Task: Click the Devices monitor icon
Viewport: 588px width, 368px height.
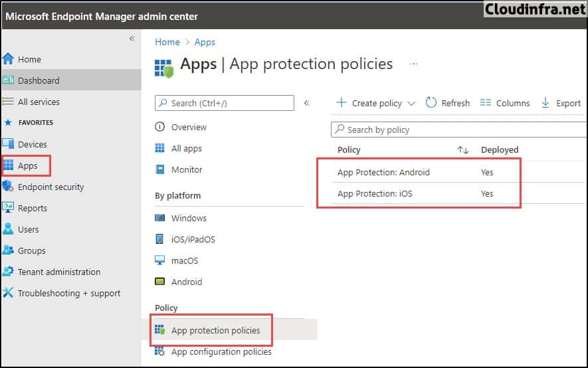Action: click(8, 144)
